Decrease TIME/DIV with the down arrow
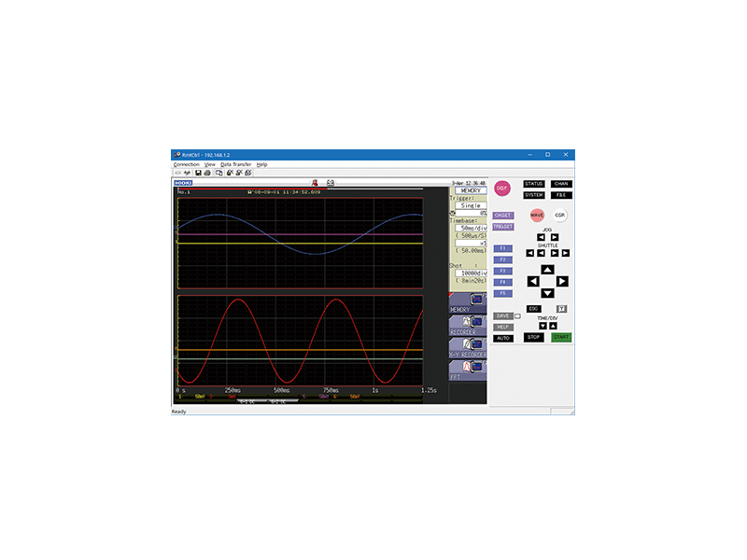Image resolution: width=747 pixels, height=560 pixels. pyautogui.click(x=543, y=326)
